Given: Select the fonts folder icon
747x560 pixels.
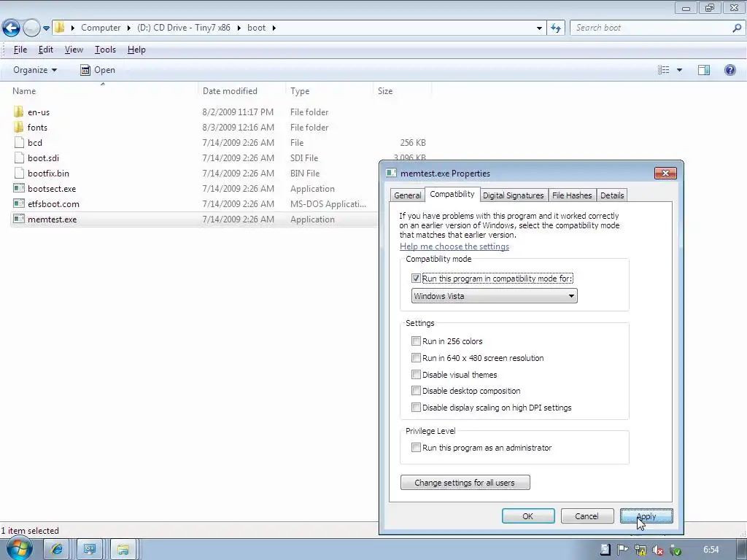Looking at the screenshot, I should pos(18,127).
